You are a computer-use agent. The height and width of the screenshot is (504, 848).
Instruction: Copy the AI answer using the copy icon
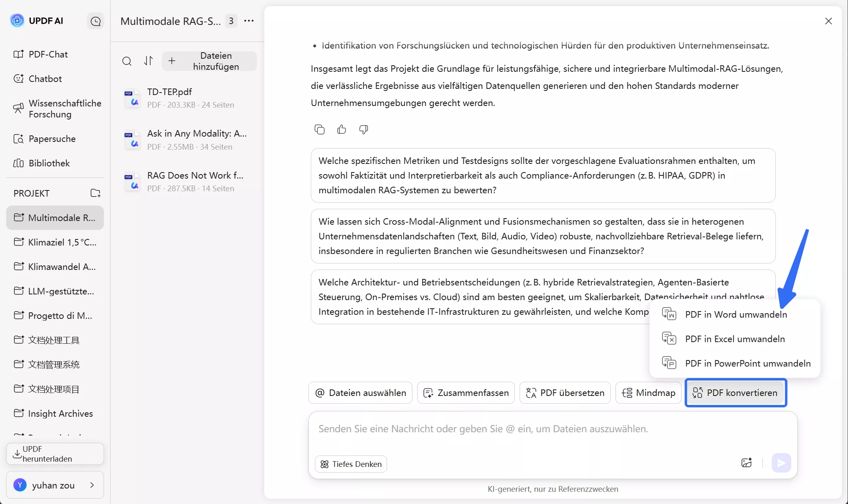tap(319, 129)
